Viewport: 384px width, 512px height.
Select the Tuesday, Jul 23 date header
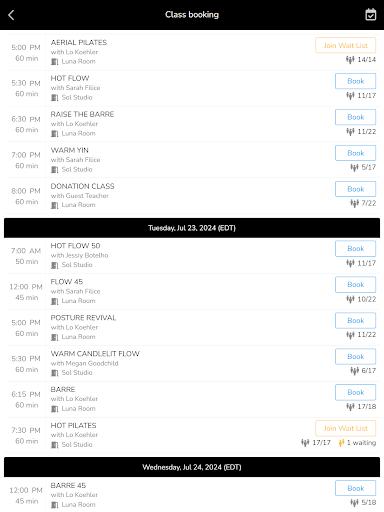tap(192, 228)
